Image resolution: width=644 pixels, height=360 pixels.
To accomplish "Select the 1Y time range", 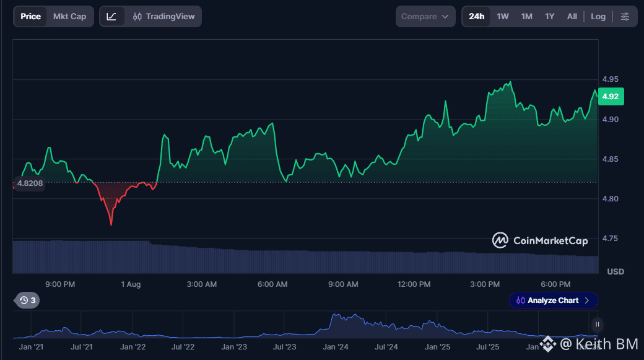I will pos(549,17).
